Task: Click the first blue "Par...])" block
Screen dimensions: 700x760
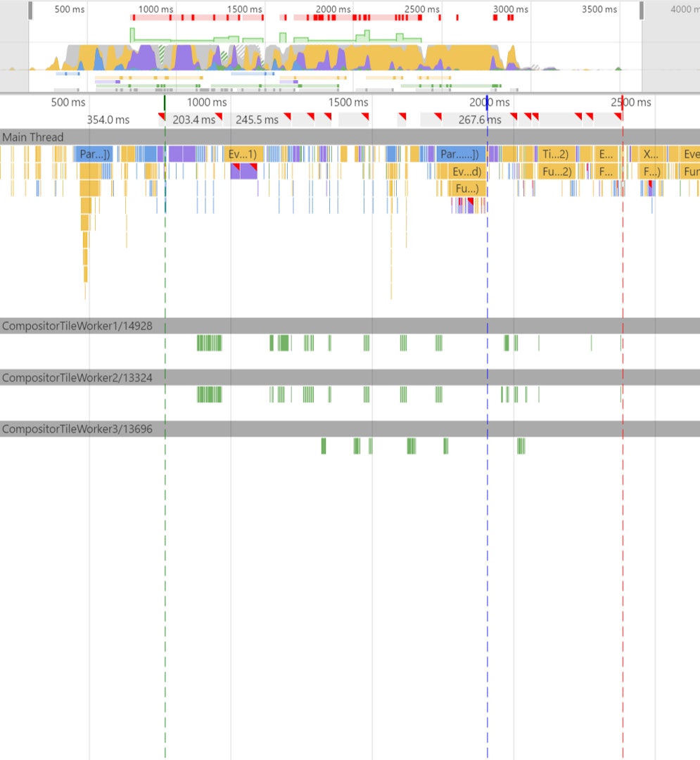Action: point(94,154)
